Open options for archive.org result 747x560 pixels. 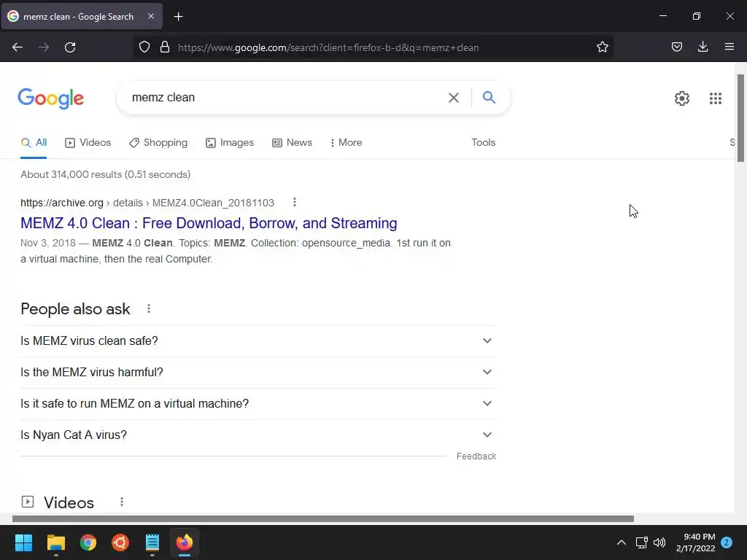295,203
